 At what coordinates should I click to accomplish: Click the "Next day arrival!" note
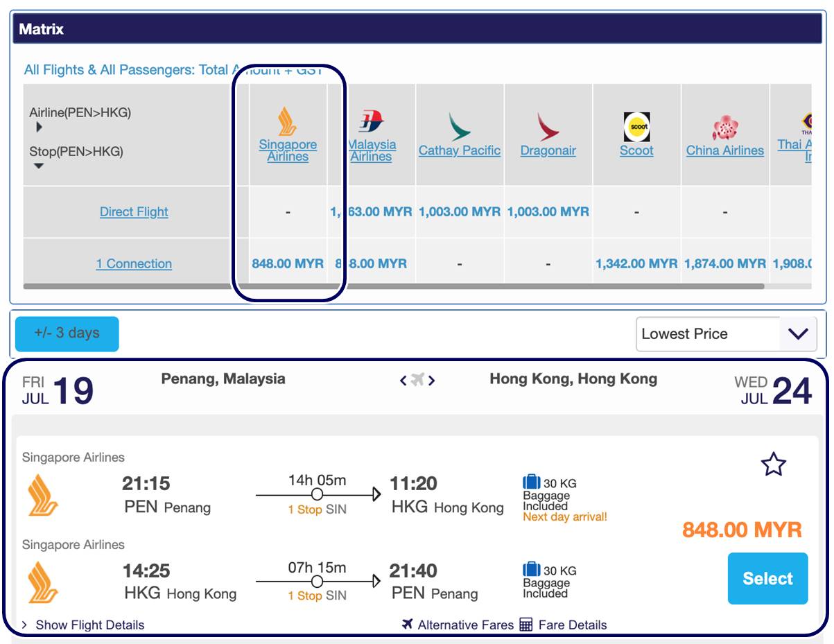565,516
